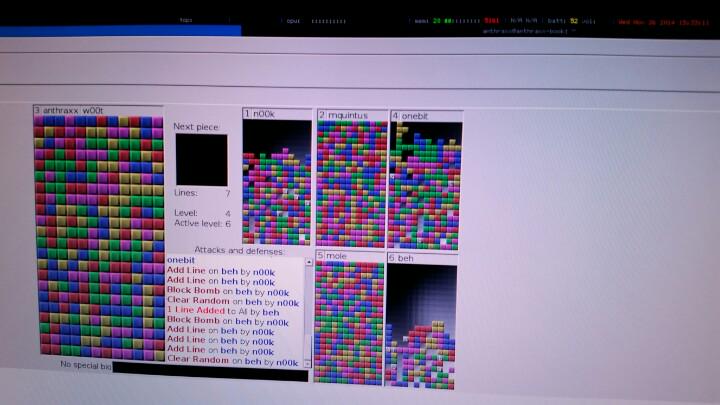Click the cpu usage meter in status bar
The image size is (720, 405).
click(x=316, y=21)
